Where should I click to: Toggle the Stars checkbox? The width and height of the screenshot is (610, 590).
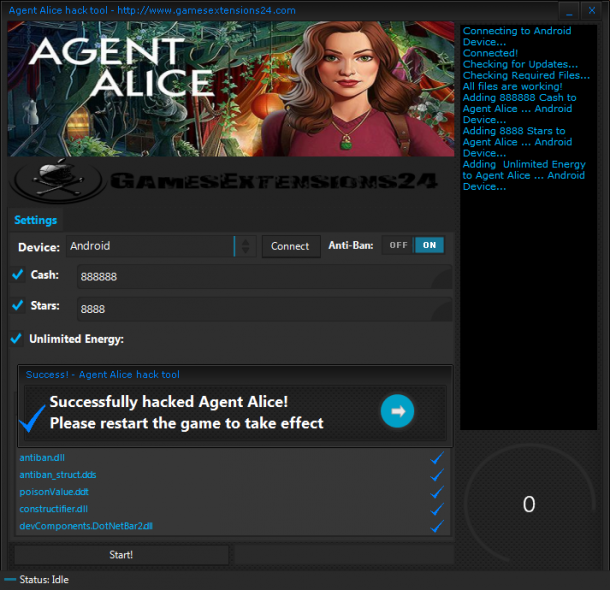(18, 305)
